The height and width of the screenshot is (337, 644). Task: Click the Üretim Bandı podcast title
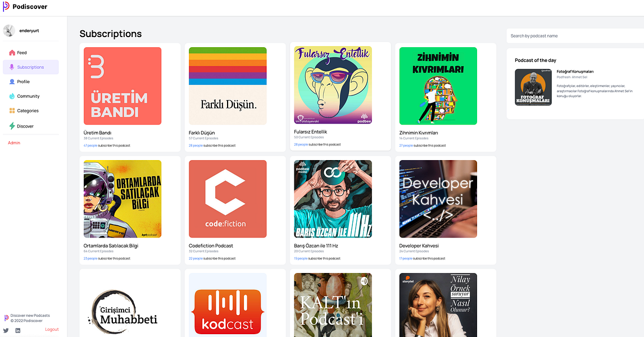(97, 133)
